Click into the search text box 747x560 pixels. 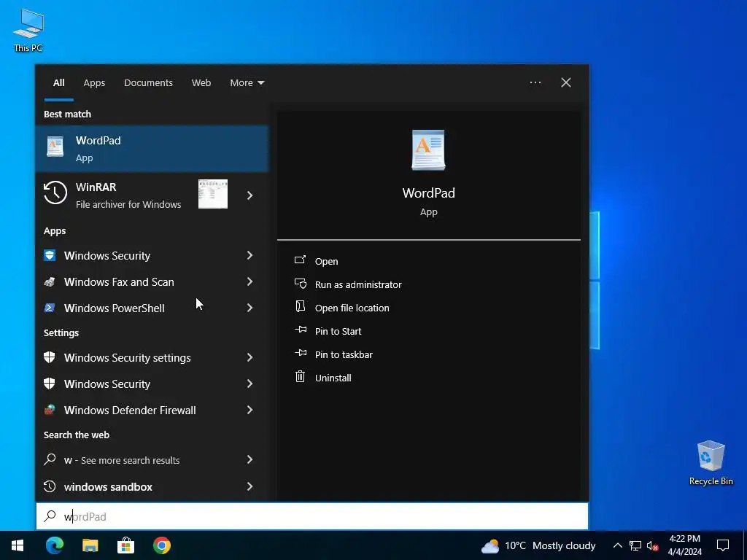pyautogui.click(x=312, y=516)
